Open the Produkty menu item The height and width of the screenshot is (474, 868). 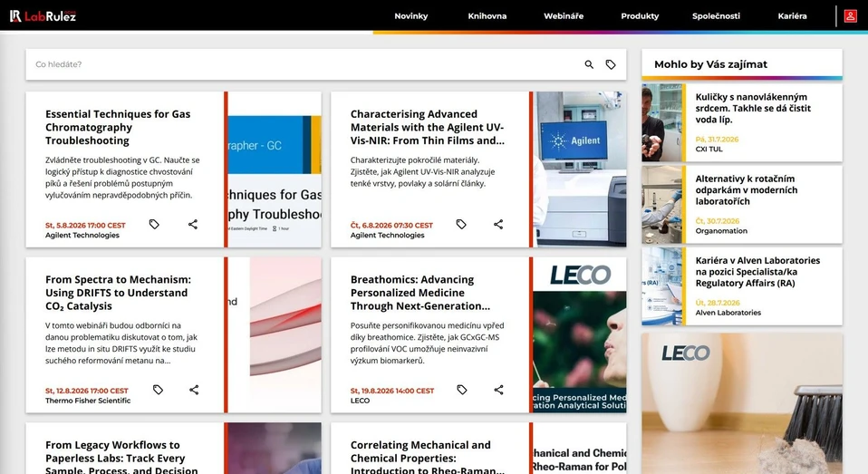tap(640, 16)
